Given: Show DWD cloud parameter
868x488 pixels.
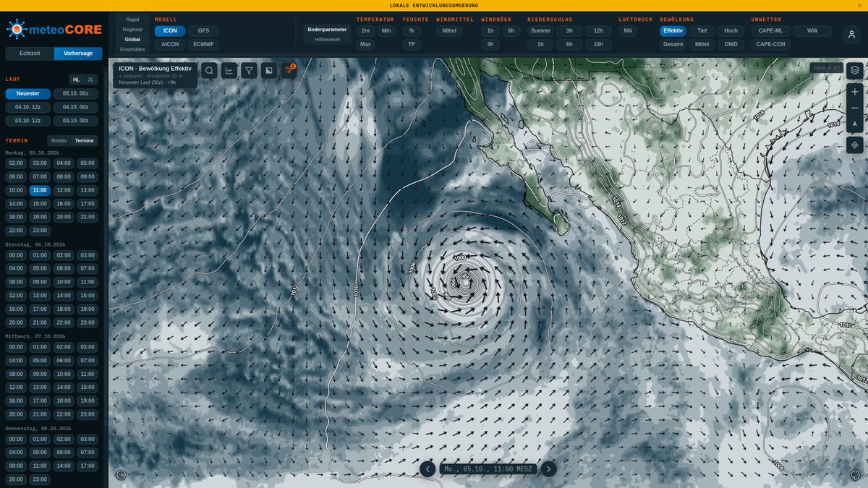Looking at the screenshot, I should pyautogui.click(x=731, y=44).
